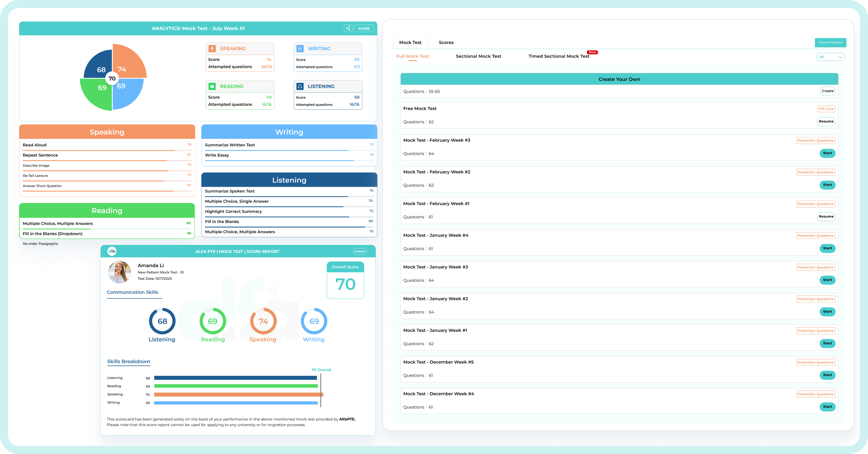Open the SCORE button in Analytics header

coord(364,28)
